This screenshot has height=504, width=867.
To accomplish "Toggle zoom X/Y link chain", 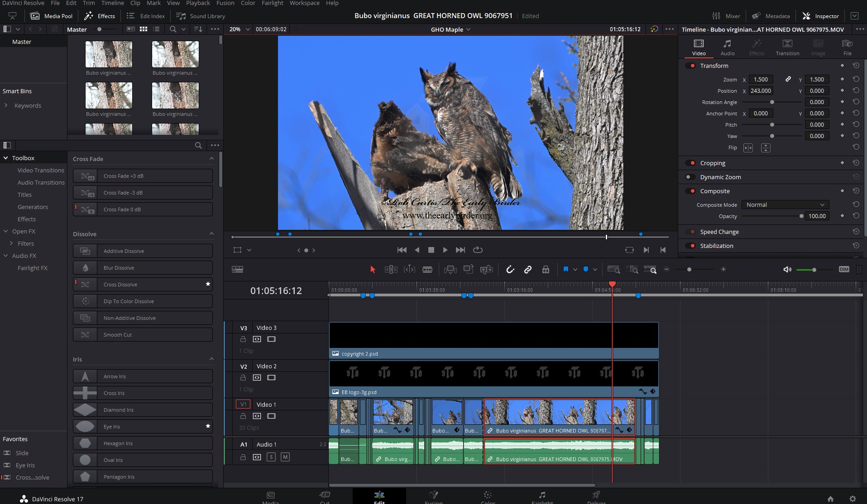I will (x=788, y=79).
